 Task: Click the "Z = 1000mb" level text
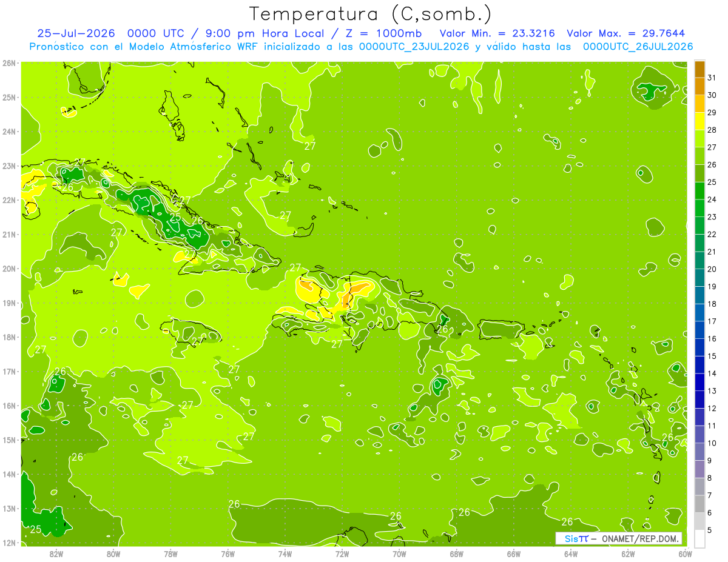pos(383,33)
